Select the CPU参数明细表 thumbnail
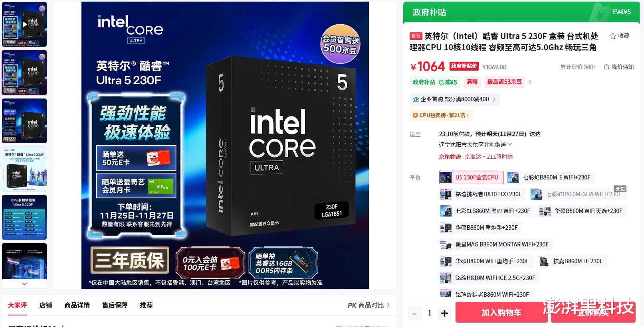644x327 pixels. pyautogui.click(x=24, y=217)
